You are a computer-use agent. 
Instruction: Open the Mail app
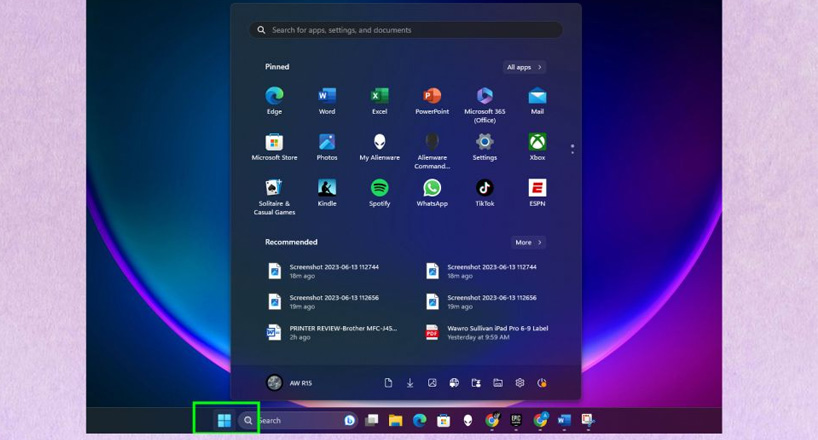(537, 101)
